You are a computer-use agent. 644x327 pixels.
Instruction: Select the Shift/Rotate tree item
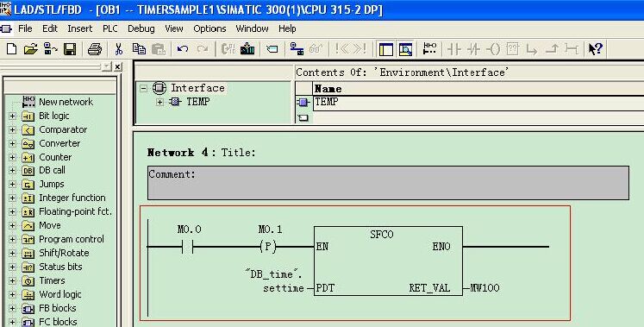pos(64,253)
